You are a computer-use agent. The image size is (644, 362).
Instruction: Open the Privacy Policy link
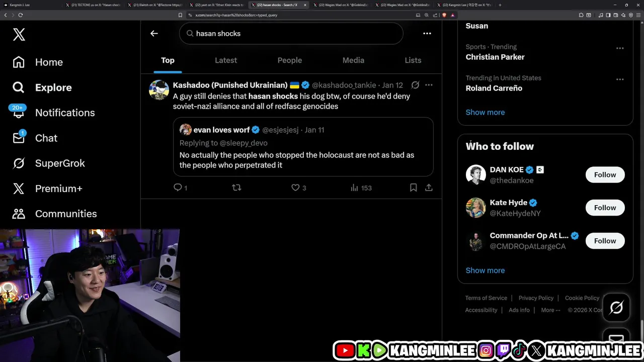536,298
